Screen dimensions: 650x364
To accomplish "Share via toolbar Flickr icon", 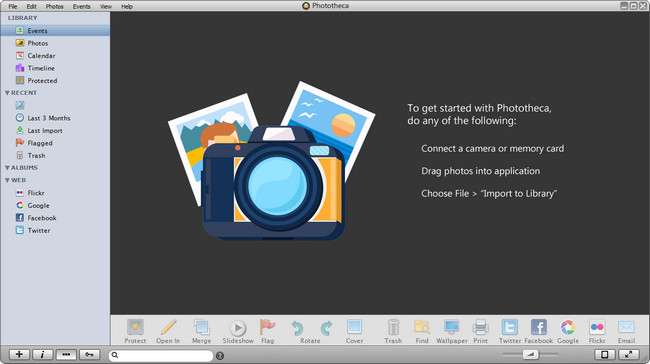I will pyautogui.click(x=597, y=327).
